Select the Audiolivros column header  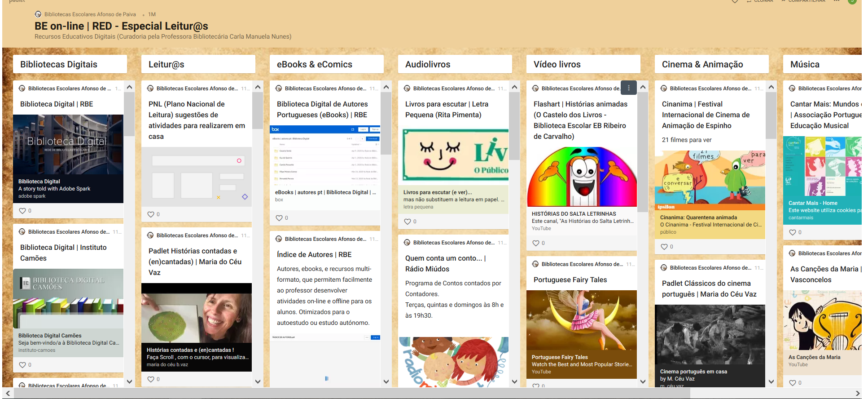click(455, 64)
